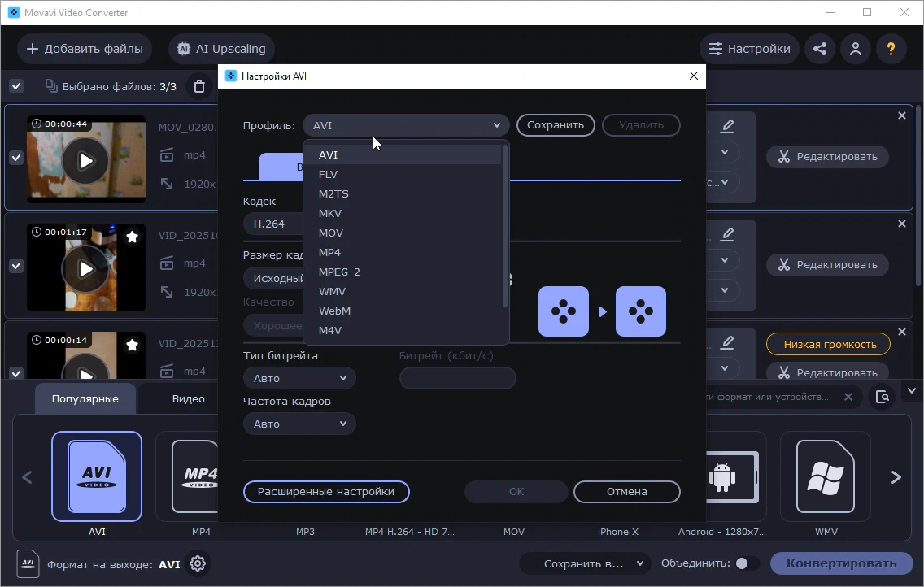
Task: Remove the third video from list
Action: tap(901, 332)
